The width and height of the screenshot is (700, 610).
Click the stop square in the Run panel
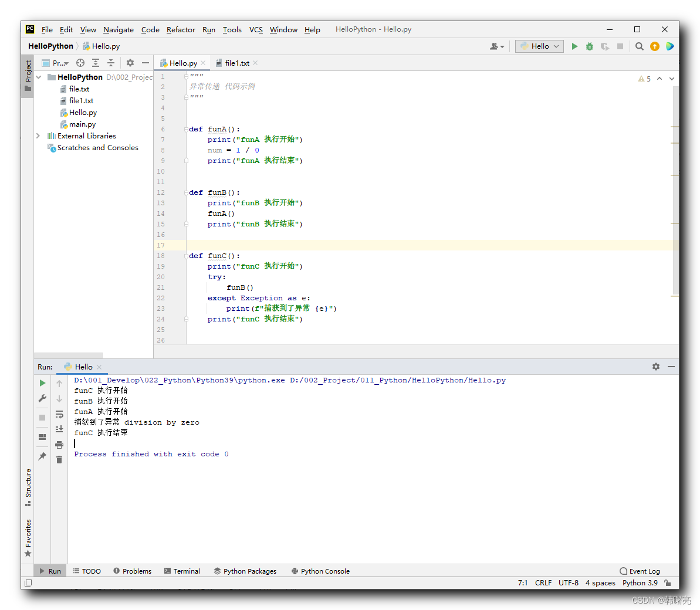[x=42, y=418]
